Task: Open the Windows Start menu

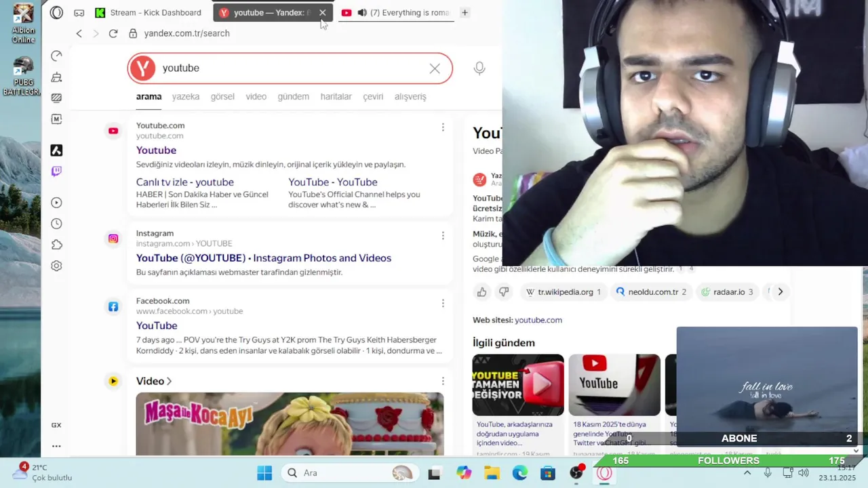Action: point(264,472)
